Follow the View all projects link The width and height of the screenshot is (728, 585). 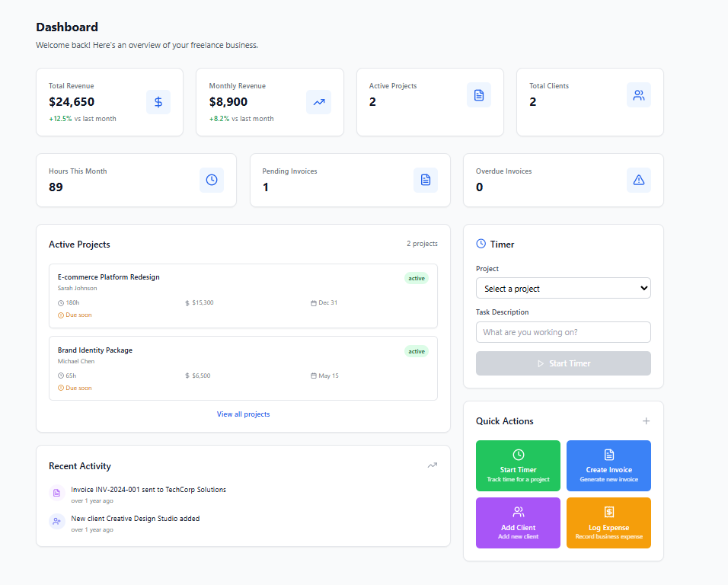pos(243,414)
